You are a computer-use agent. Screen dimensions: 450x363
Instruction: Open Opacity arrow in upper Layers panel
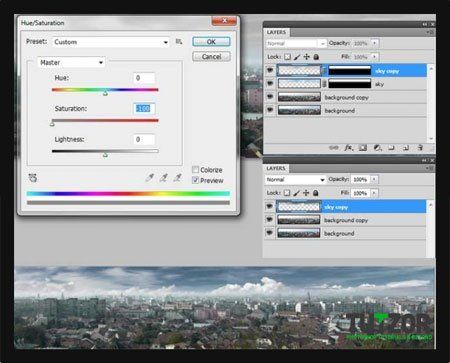(x=375, y=43)
